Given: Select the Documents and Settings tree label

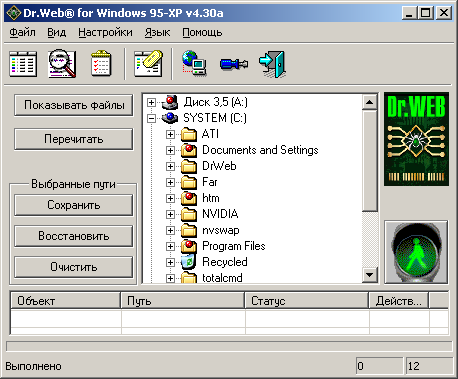Looking at the screenshot, I should (260, 150).
